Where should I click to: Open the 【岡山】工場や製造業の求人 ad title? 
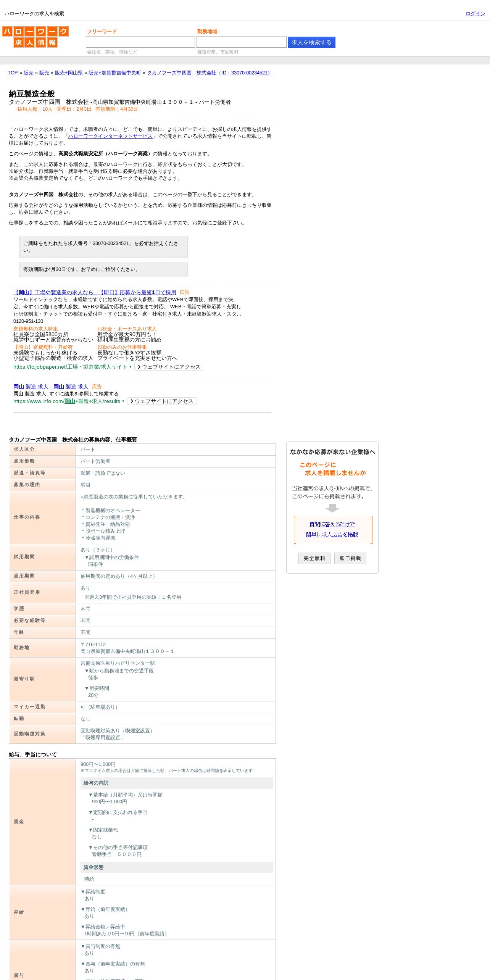95,292
